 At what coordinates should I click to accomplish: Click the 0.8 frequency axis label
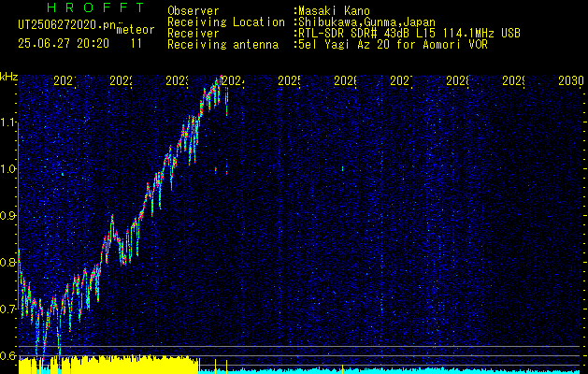pos(9,262)
